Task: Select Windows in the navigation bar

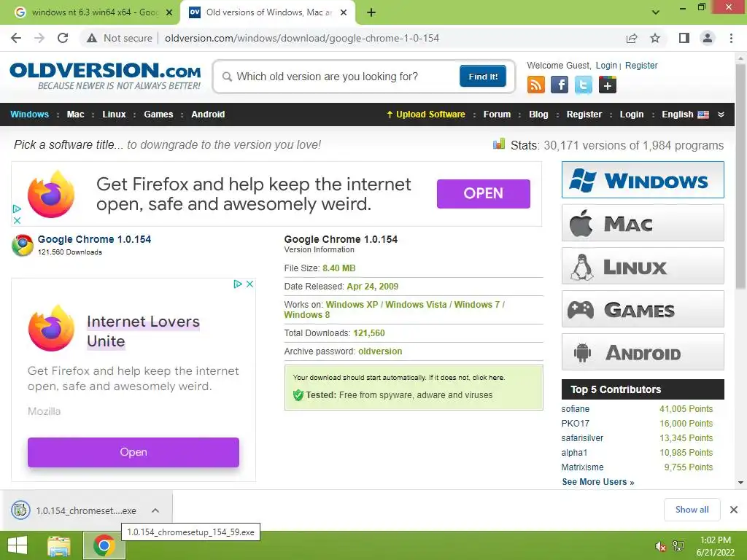Action: click(x=29, y=114)
